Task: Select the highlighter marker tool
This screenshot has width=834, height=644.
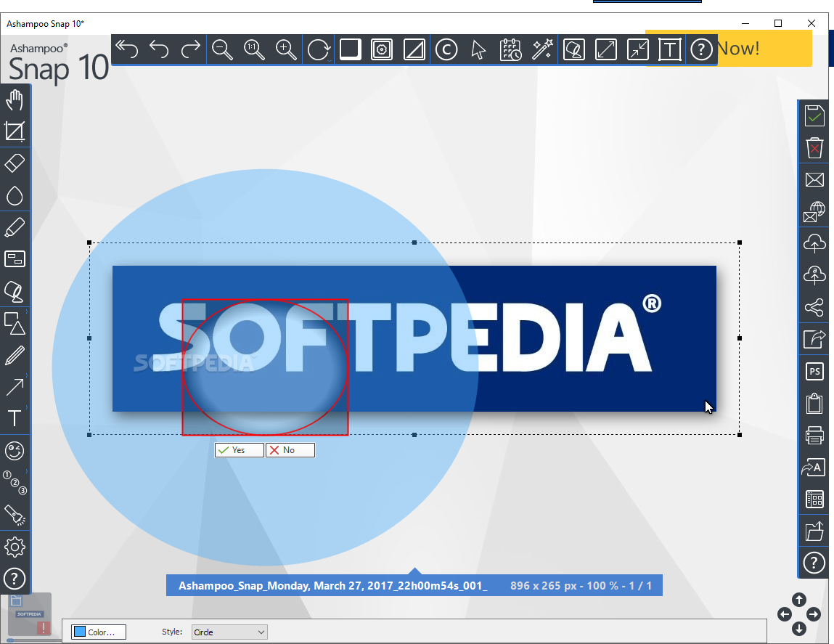Action: coord(15,227)
